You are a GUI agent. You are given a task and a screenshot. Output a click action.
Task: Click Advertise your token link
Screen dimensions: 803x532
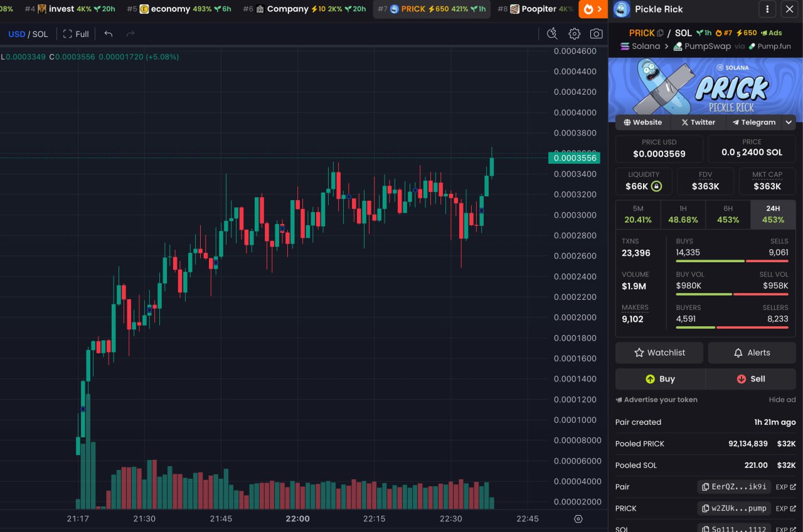[656, 400]
